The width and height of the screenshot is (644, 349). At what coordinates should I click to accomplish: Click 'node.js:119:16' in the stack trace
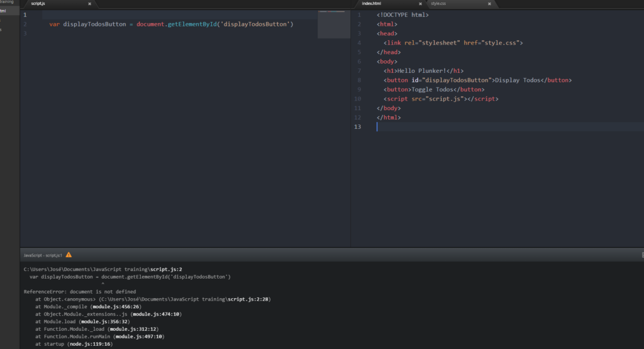point(90,344)
